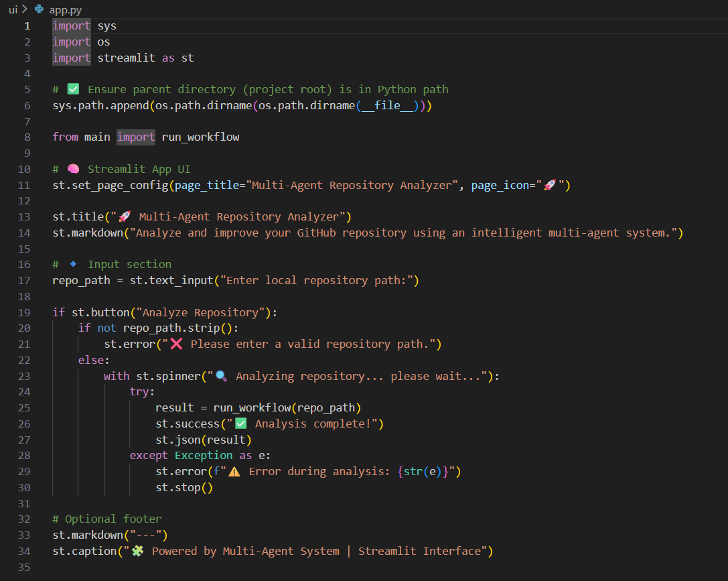Open the "ui" folder breadcrumb
Viewport: 728px width, 581px height.
(x=13, y=9)
